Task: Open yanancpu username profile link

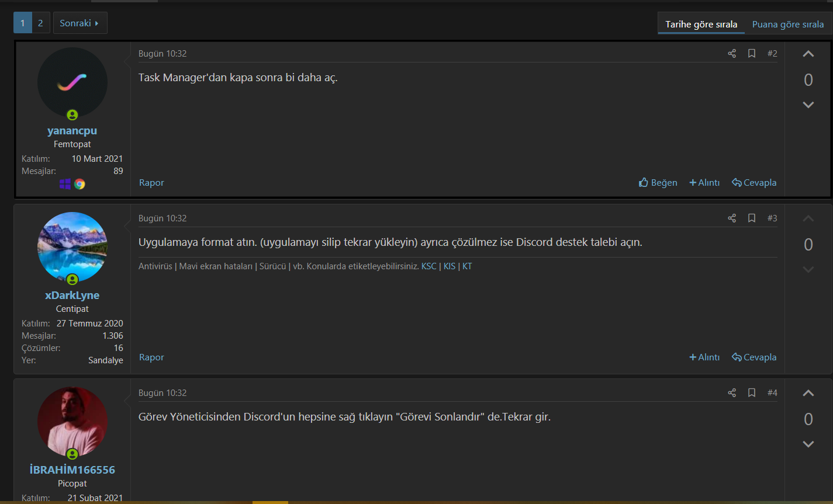Action: point(72,131)
